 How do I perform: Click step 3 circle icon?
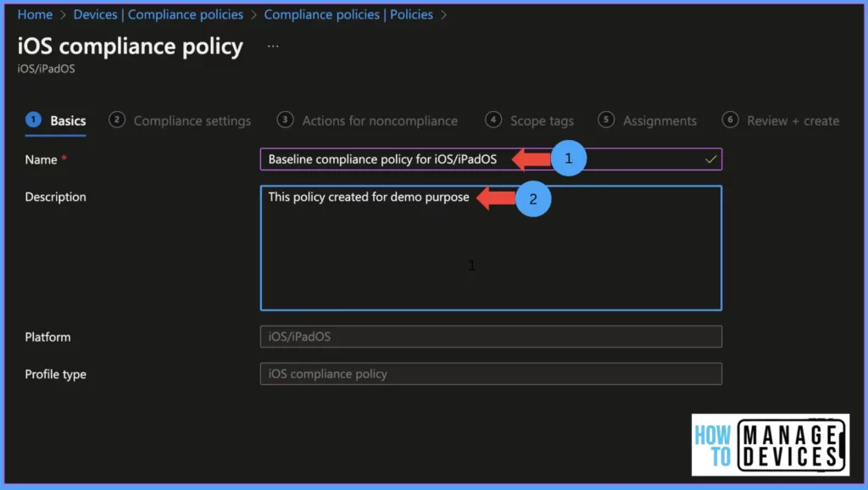click(285, 120)
